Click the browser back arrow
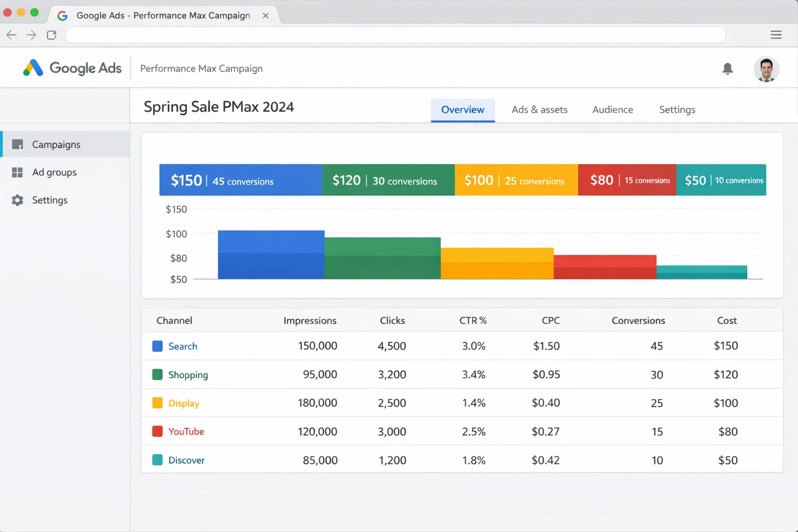 [11, 34]
